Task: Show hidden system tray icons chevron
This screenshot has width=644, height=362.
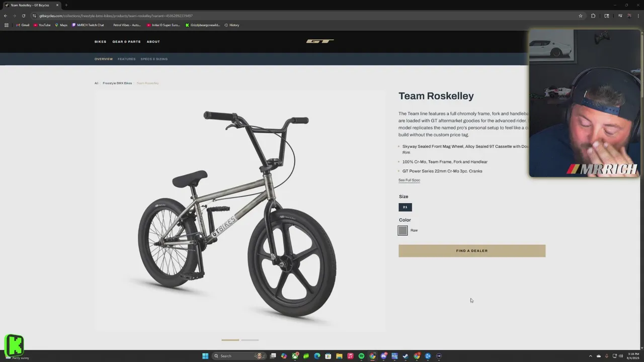Action: coord(591,356)
